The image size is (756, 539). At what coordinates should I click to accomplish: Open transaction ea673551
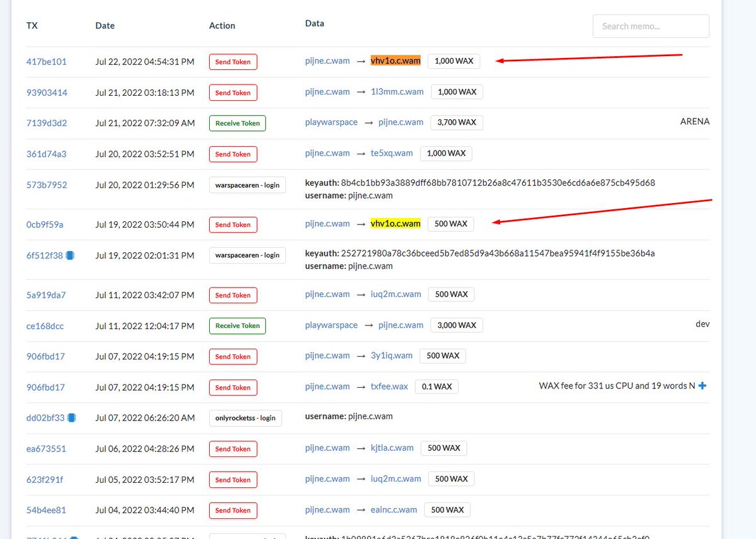[46, 449]
